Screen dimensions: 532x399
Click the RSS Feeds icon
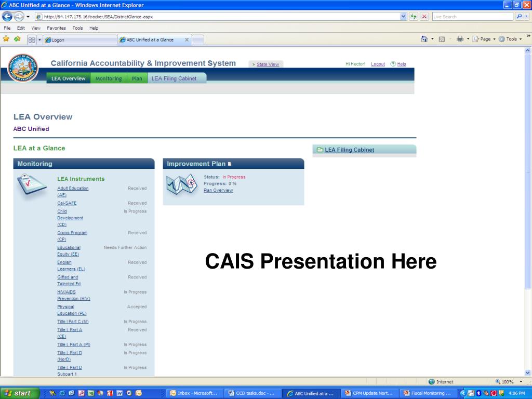442,39
